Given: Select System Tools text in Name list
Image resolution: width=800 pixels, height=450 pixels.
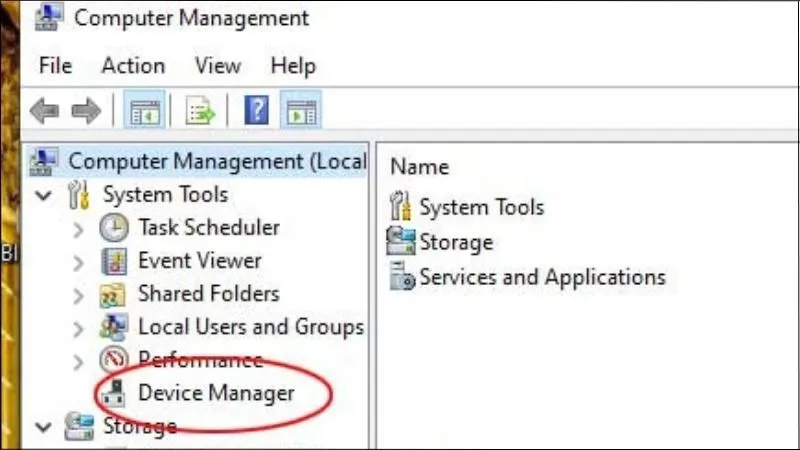Looking at the screenshot, I should 482,207.
